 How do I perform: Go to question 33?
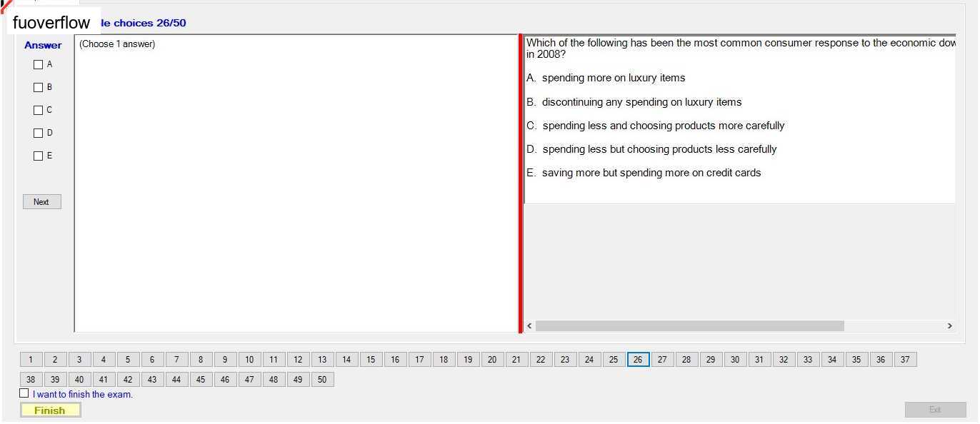pos(808,360)
